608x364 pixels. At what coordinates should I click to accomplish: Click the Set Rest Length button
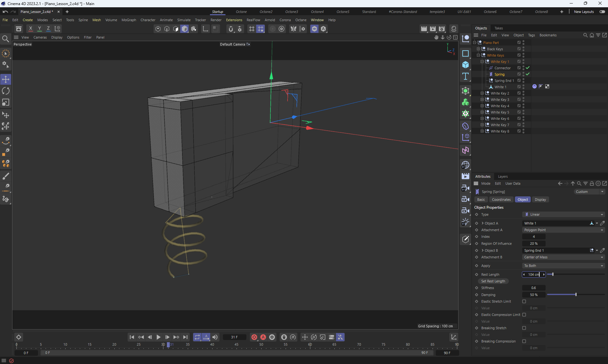pos(493,281)
